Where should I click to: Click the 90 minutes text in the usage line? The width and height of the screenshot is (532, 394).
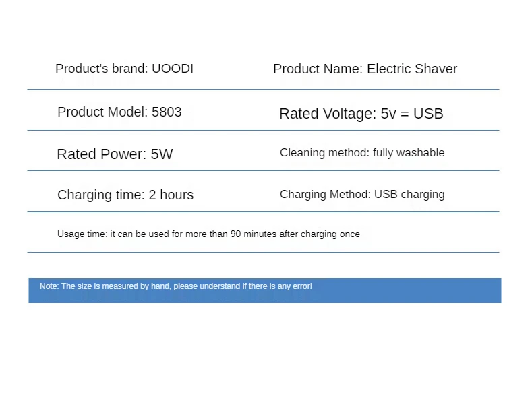[x=254, y=234]
